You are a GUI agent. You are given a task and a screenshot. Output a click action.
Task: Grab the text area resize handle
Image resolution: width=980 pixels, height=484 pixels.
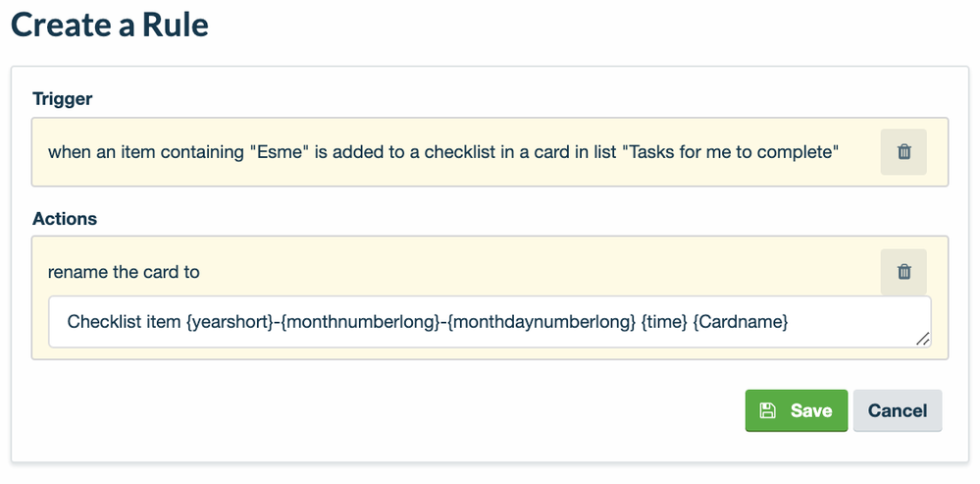(922, 339)
